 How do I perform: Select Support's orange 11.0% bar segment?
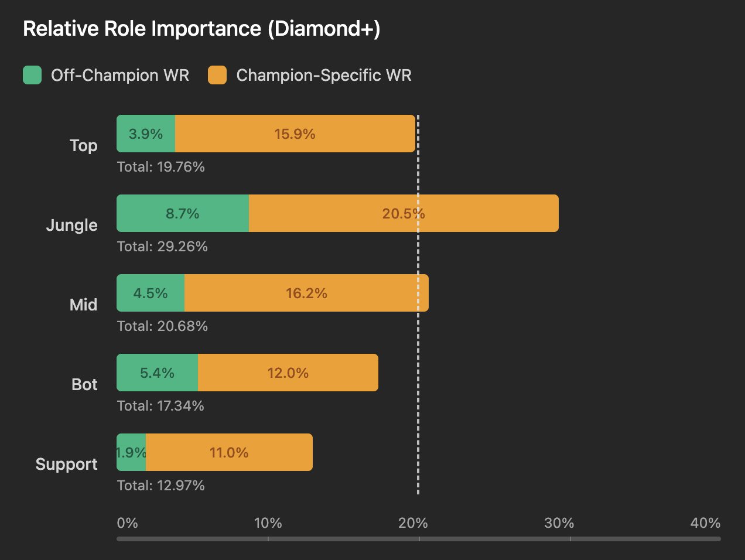(x=229, y=452)
